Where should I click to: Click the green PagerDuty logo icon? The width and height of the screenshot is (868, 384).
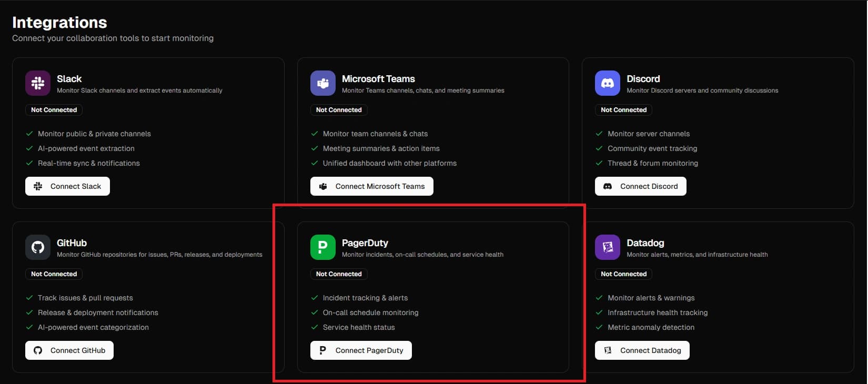click(323, 247)
